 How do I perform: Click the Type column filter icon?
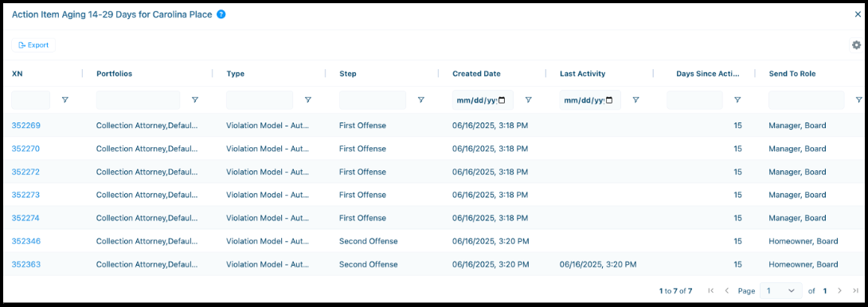tap(308, 99)
